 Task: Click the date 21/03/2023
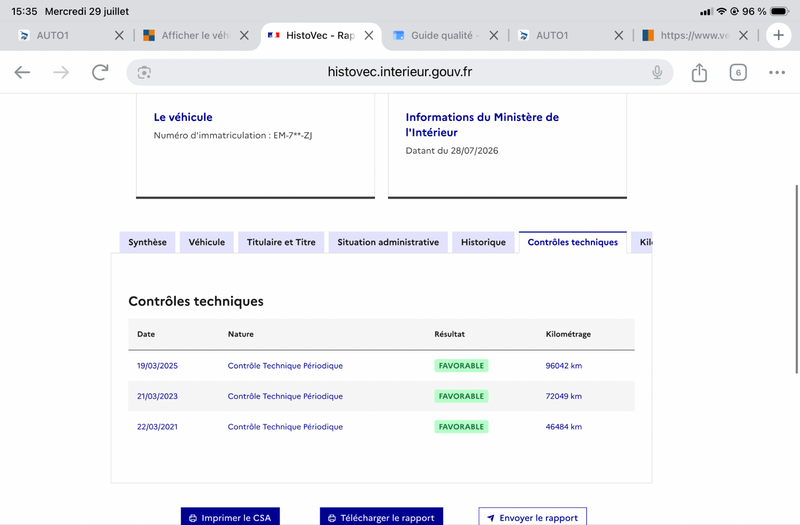click(157, 396)
